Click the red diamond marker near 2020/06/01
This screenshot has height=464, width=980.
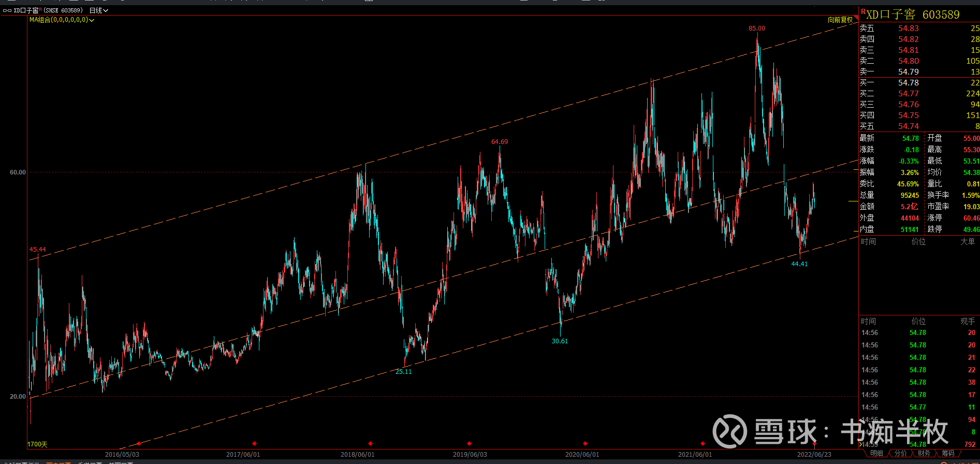[x=585, y=444]
